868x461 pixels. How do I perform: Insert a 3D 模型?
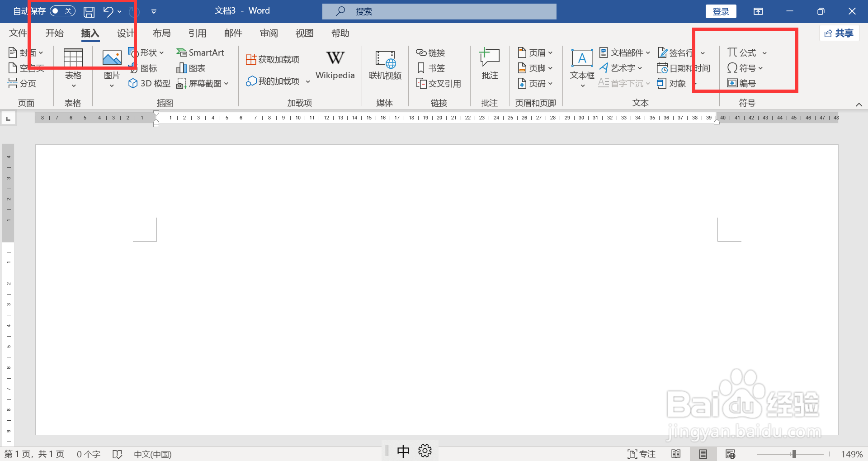click(x=150, y=83)
